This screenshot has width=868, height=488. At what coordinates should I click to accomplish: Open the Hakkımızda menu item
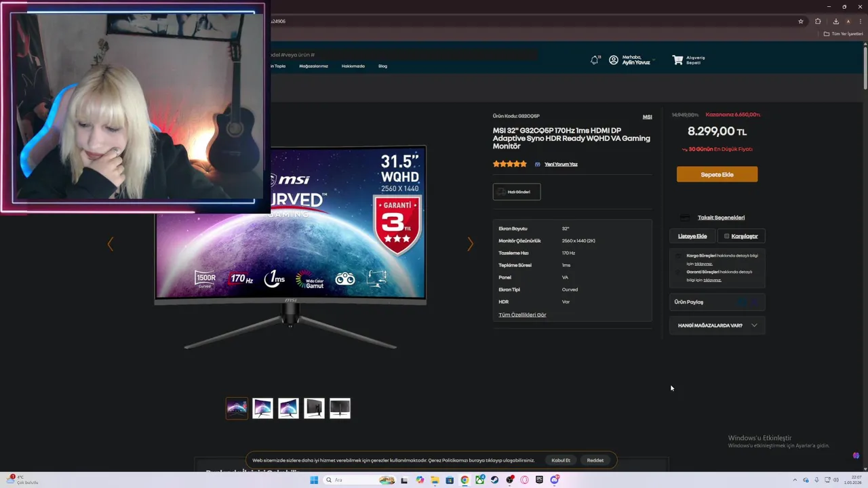pyautogui.click(x=353, y=66)
